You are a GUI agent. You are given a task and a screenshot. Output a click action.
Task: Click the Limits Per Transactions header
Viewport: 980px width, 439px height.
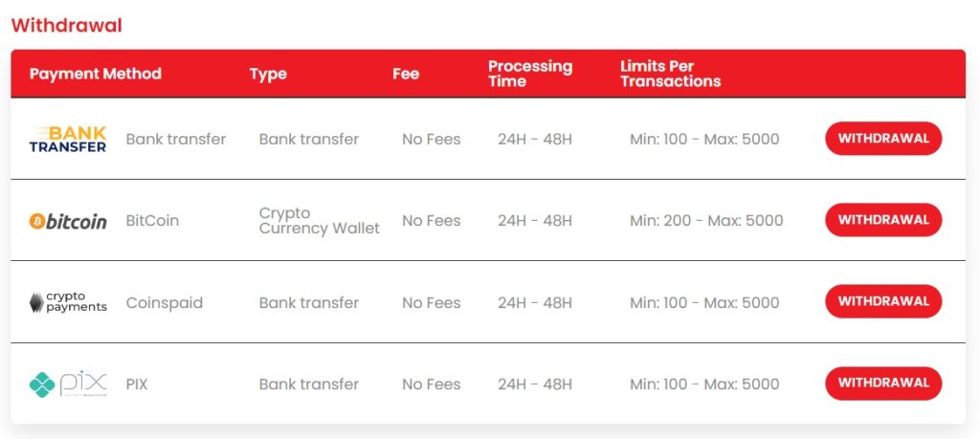670,74
